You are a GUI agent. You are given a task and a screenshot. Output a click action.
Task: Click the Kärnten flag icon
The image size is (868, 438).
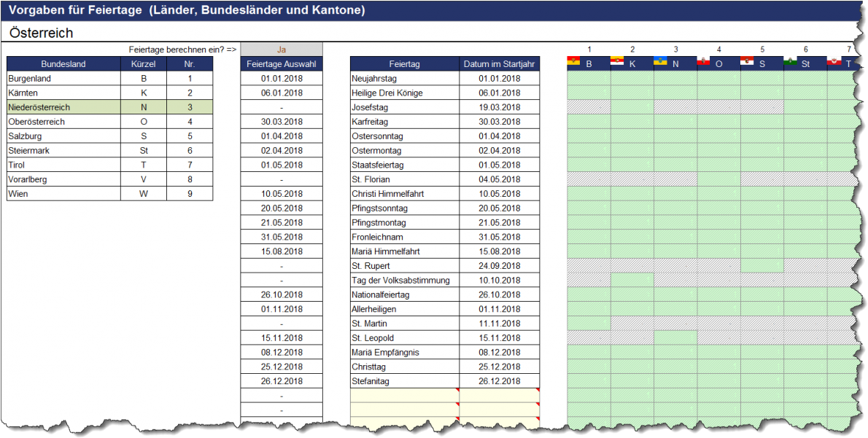pyautogui.click(x=617, y=62)
